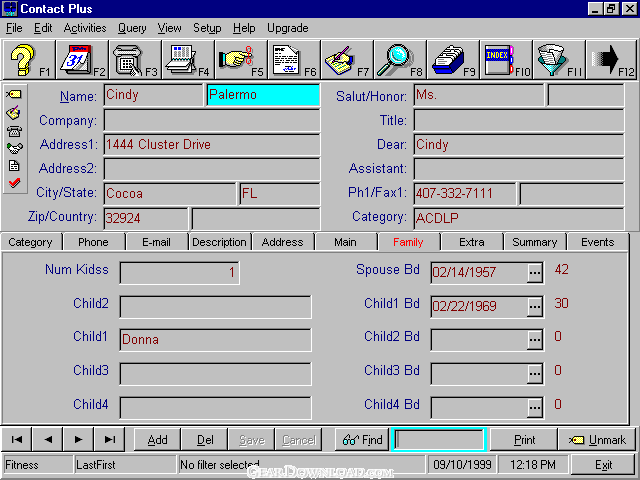Switch to the Events tab
Viewport: 640px width, 480px height.
point(598,242)
